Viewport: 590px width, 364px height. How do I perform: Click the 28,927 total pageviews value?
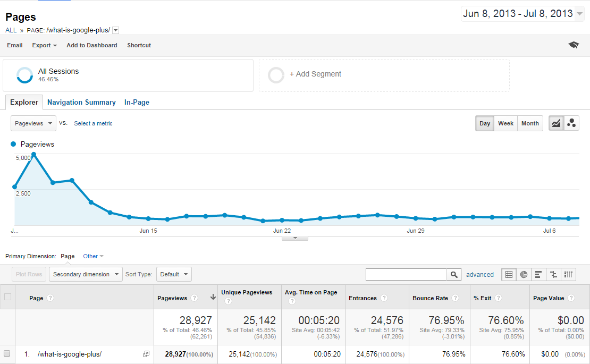(x=196, y=320)
